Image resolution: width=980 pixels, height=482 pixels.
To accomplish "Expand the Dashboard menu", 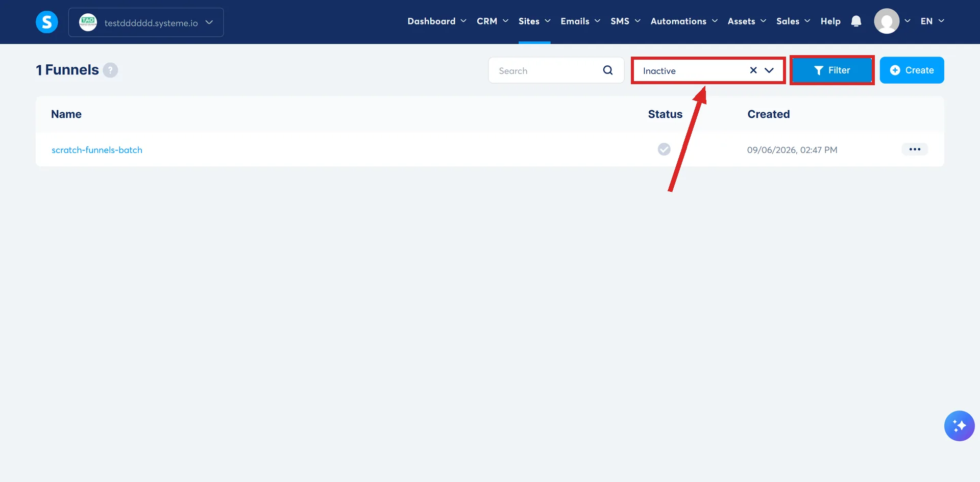I will [x=436, y=21].
